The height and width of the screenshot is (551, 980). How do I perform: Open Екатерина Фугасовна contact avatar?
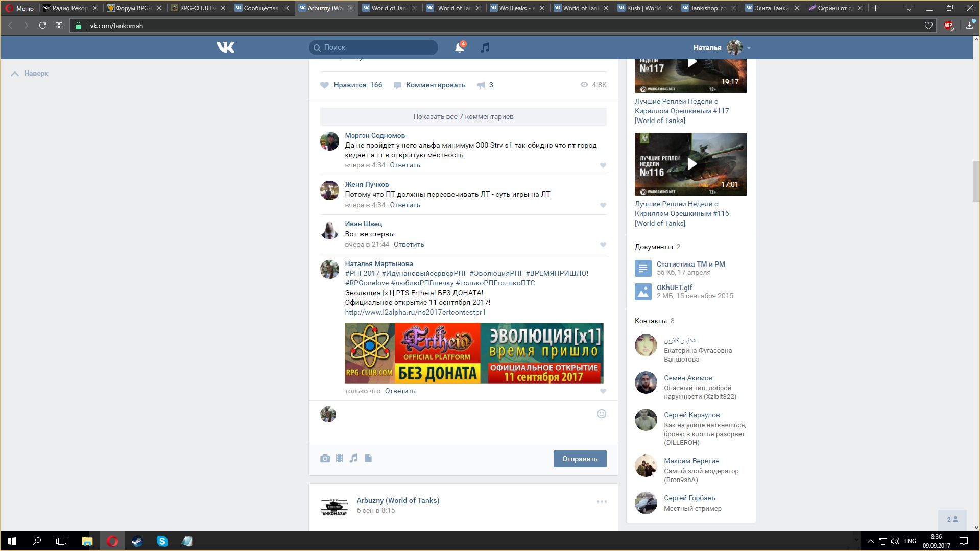646,346
